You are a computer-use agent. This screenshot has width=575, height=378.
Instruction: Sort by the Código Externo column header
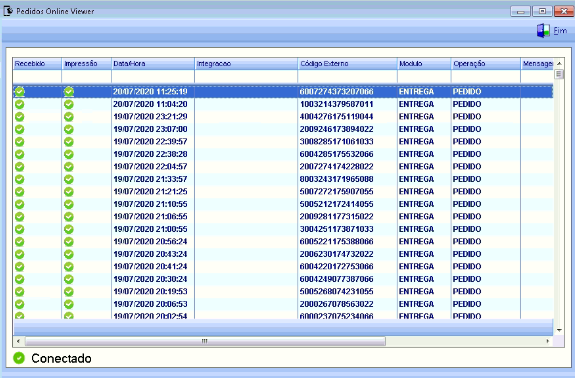point(348,64)
